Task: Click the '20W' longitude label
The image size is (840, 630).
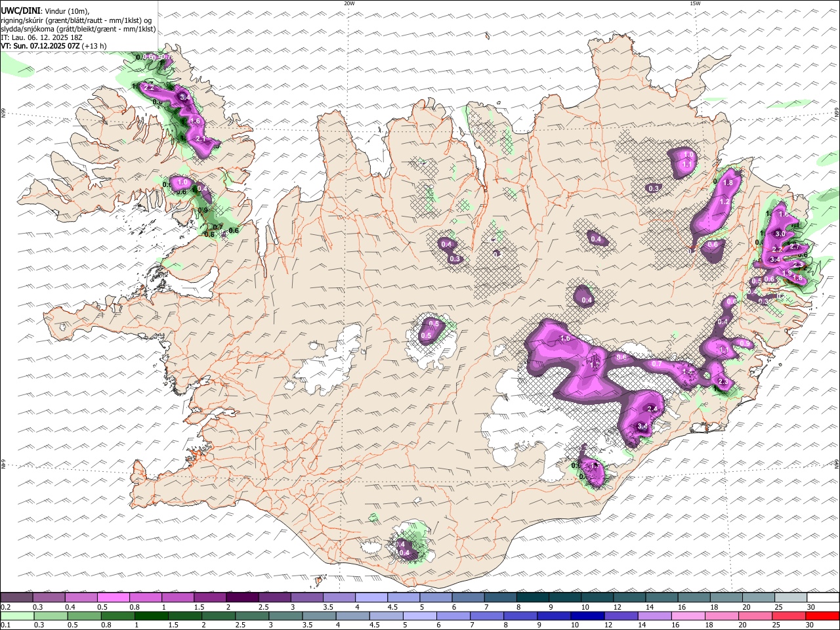Action: 349,3
